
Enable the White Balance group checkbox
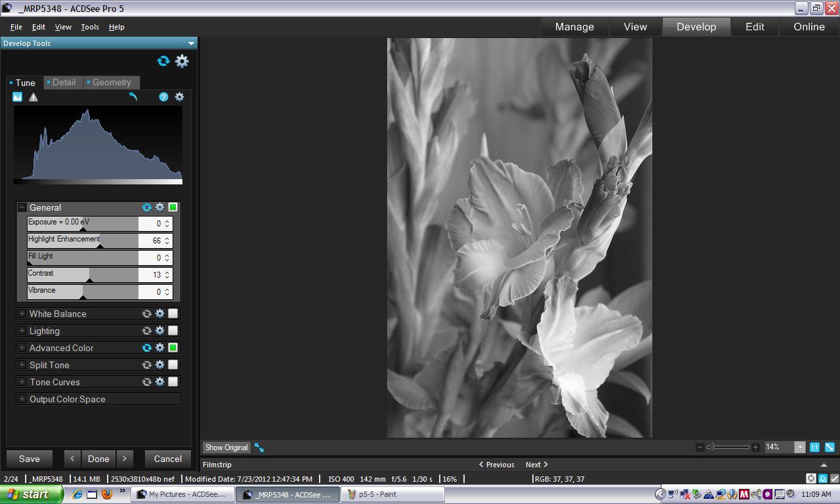click(x=173, y=314)
